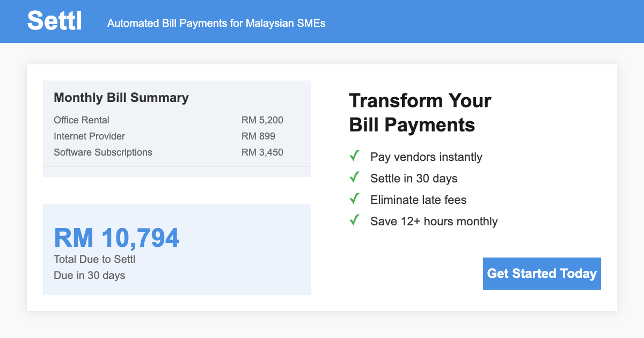Click the Transform Your Bill Payments heading

[420, 113]
